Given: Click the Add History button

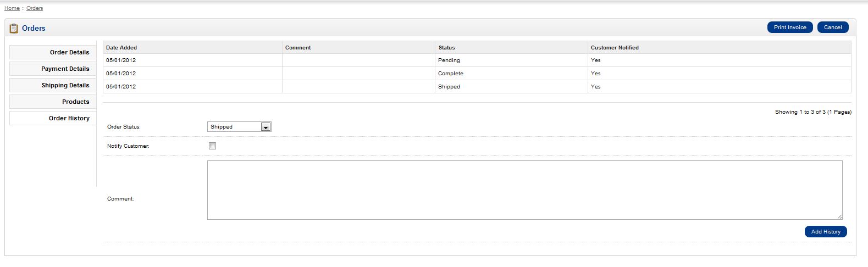Looking at the screenshot, I should pyautogui.click(x=825, y=232).
